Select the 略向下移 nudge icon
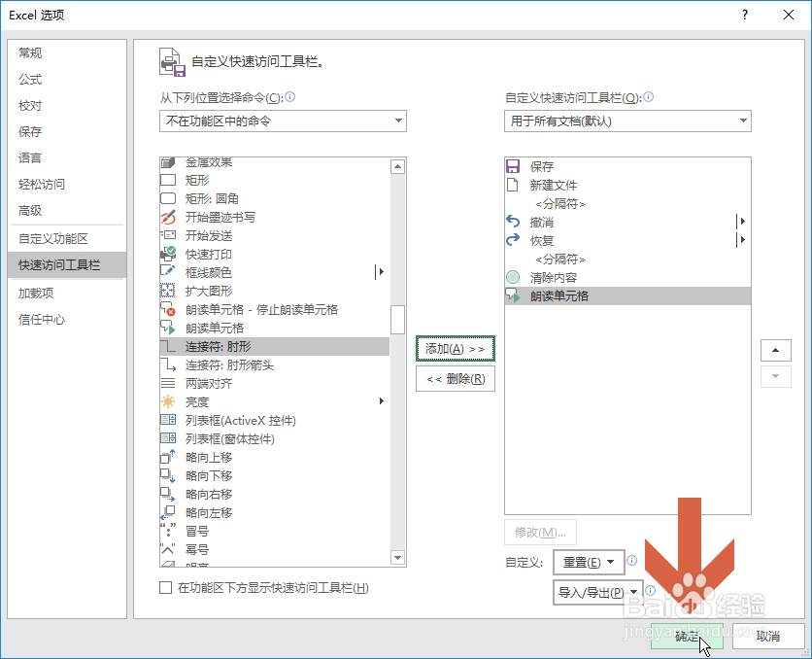The image size is (812, 659). [x=168, y=475]
